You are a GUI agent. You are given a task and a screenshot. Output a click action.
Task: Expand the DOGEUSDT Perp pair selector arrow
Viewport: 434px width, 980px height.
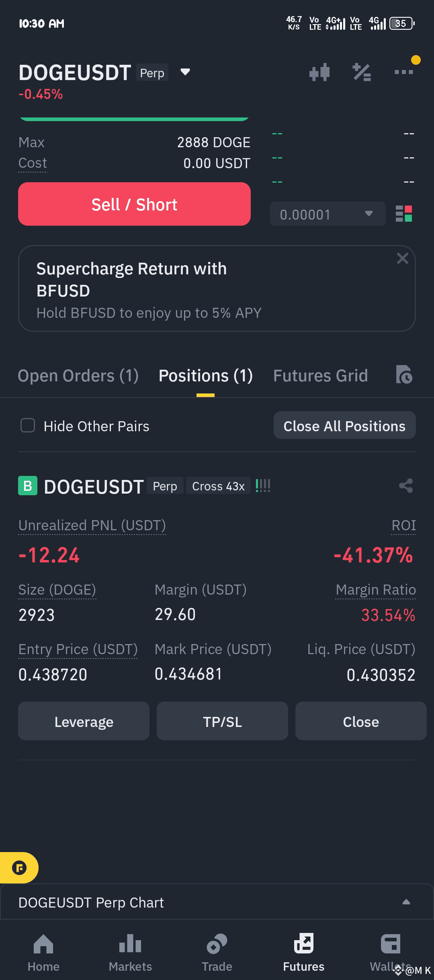185,72
